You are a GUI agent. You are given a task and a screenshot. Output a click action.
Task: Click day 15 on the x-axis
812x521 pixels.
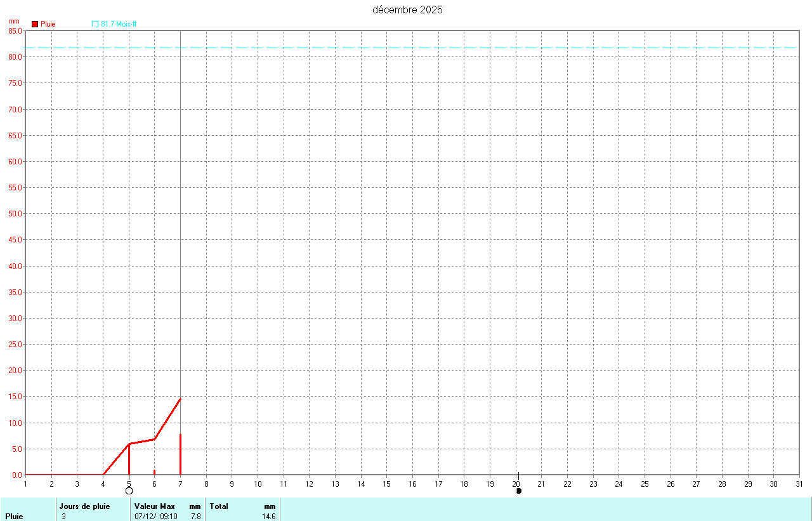pyautogui.click(x=386, y=484)
